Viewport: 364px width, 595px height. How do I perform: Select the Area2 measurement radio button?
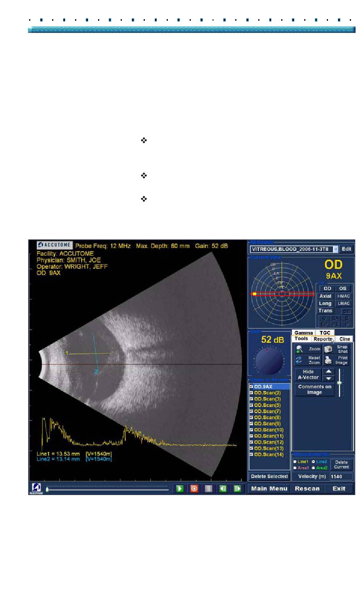[x=313, y=468]
